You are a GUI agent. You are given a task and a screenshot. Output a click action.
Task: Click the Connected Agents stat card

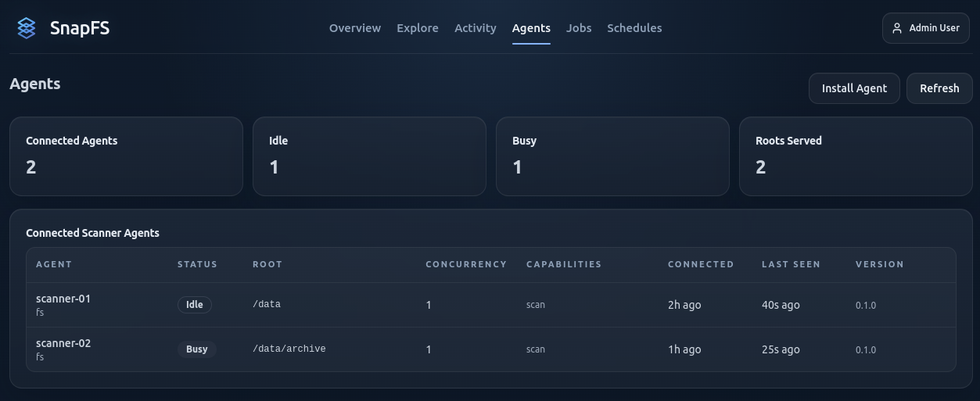click(x=126, y=156)
